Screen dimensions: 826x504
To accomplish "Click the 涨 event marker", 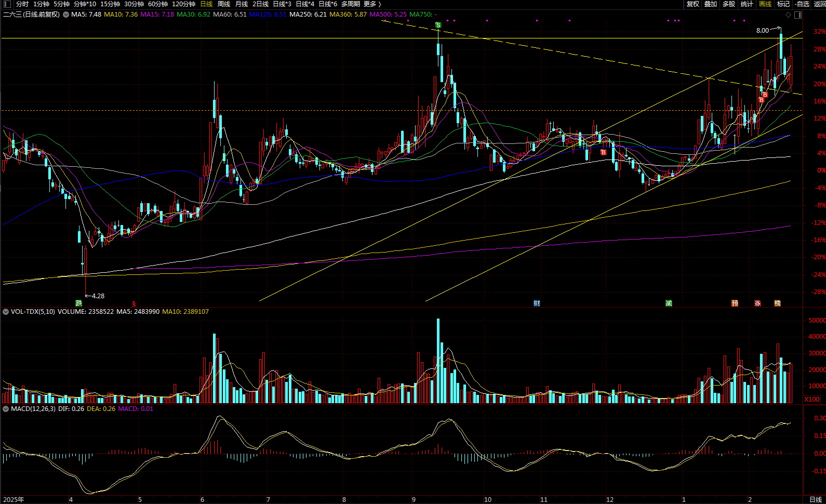I will pos(757,303).
